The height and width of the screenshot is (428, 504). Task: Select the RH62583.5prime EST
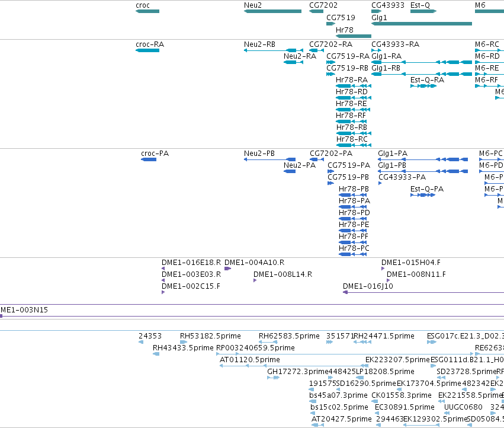click(x=268, y=342)
